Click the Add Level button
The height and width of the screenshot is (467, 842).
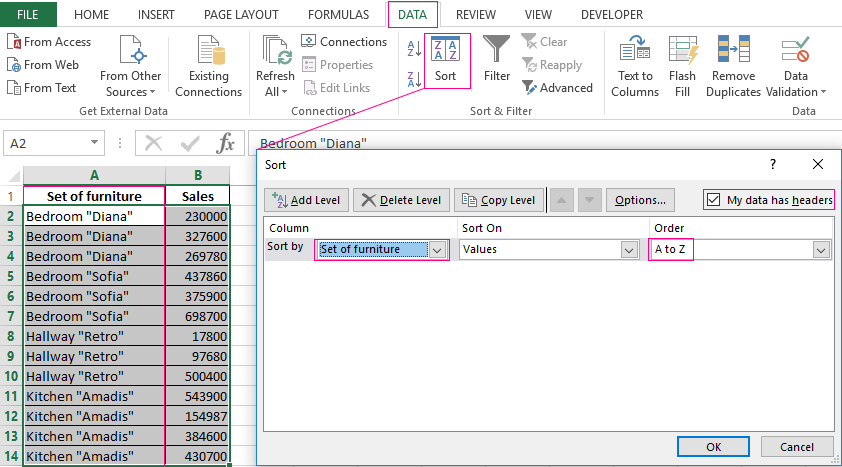point(306,200)
